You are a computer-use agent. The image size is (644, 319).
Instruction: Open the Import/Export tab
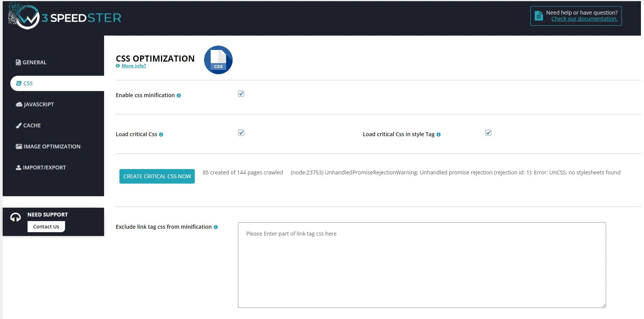pos(44,168)
